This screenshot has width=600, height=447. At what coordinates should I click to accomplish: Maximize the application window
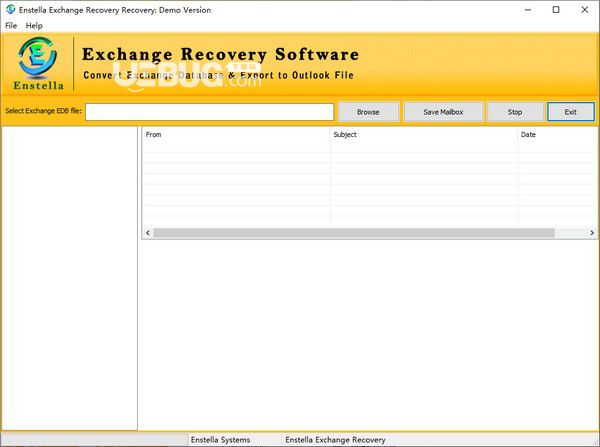tap(556, 10)
